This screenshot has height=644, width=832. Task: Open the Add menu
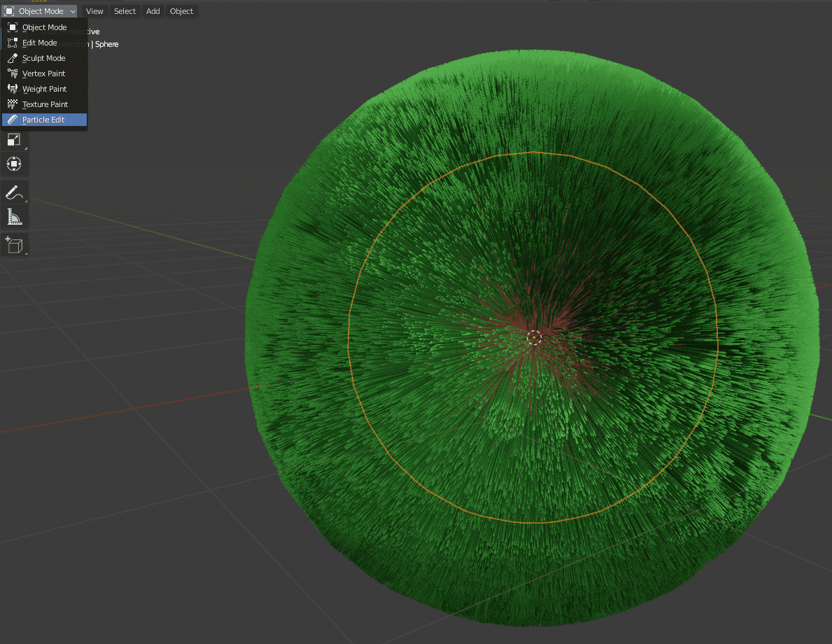pyautogui.click(x=153, y=10)
